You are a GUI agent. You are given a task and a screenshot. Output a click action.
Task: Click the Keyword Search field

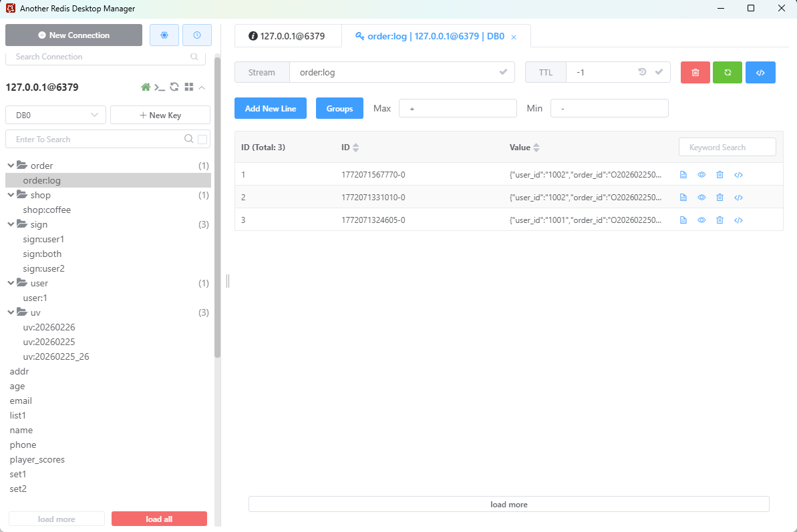727,148
